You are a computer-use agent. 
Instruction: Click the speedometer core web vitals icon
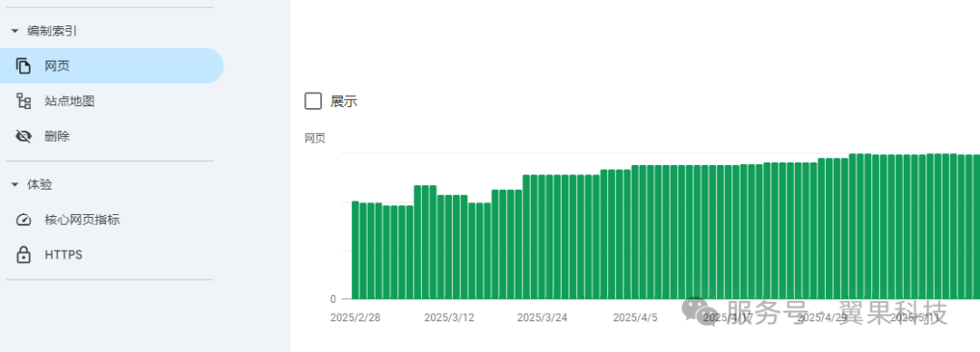click(24, 220)
